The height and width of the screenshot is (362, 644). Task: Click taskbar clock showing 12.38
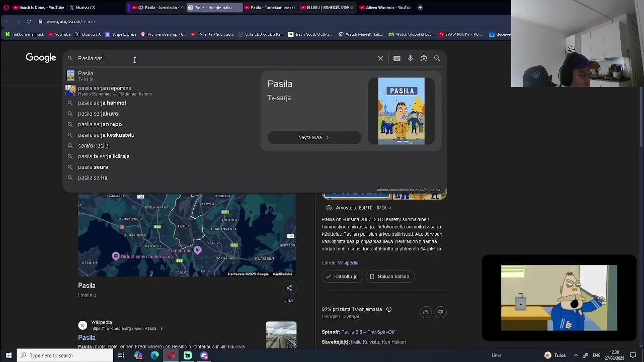pyautogui.click(x=614, y=355)
